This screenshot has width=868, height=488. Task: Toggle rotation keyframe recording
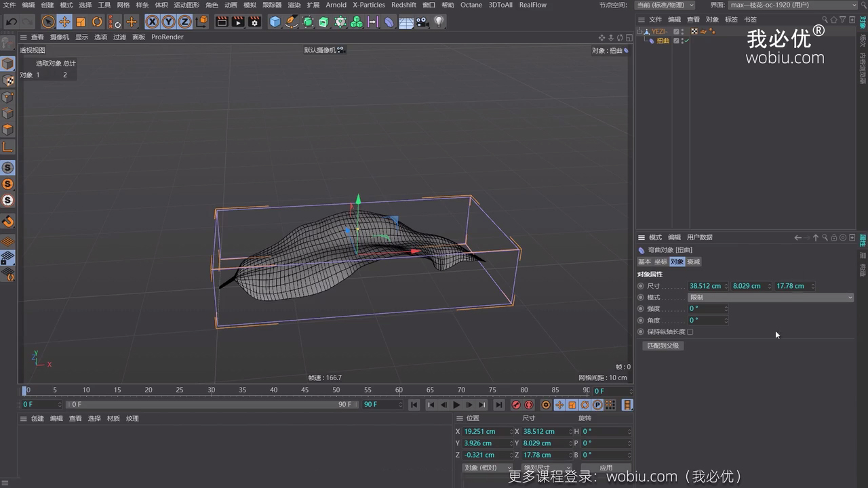pyautogui.click(x=585, y=405)
